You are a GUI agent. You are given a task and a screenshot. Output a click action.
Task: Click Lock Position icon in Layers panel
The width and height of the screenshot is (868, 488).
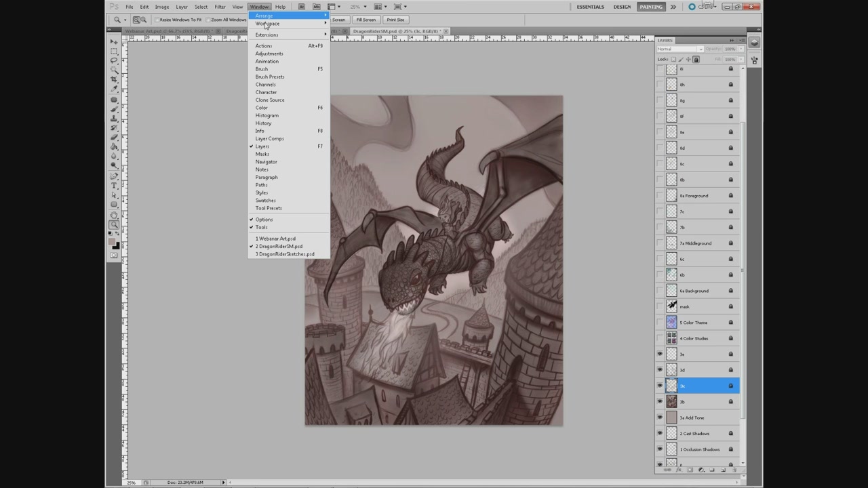[688, 59]
